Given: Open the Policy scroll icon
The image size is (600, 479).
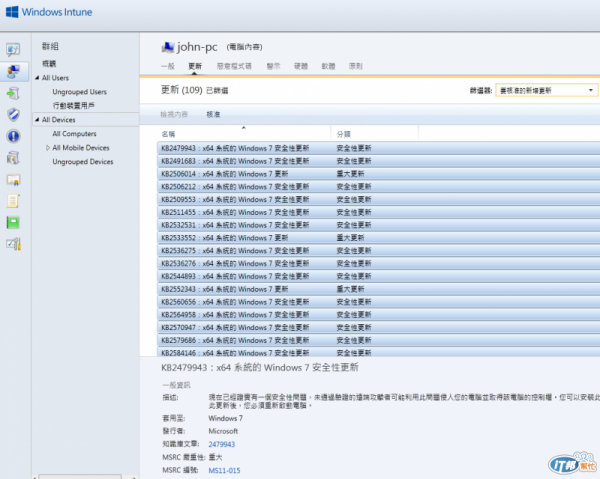Looking at the screenshot, I should pyautogui.click(x=13, y=201).
